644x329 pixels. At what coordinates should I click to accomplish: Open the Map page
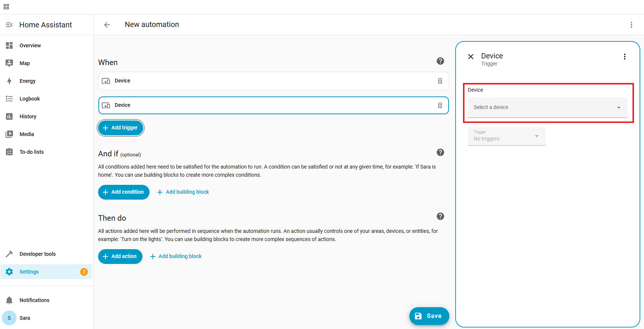[x=46, y=63]
